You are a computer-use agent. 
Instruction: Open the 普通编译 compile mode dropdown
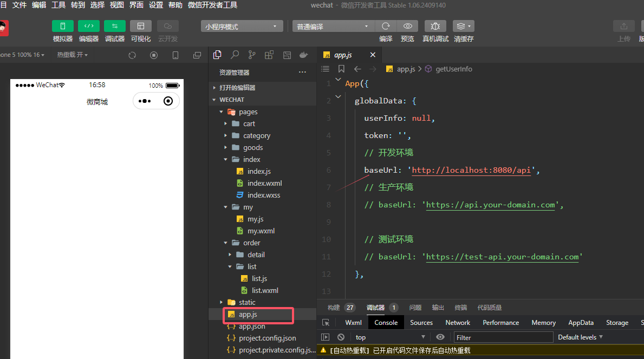333,27
